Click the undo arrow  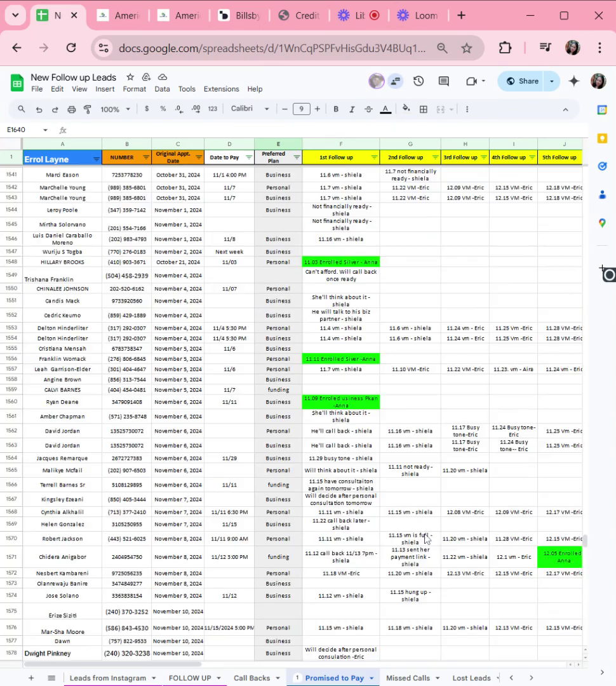coord(39,109)
